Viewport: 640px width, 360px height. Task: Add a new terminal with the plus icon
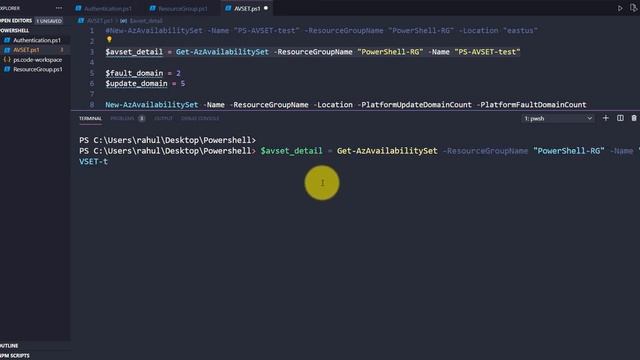pos(606,118)
